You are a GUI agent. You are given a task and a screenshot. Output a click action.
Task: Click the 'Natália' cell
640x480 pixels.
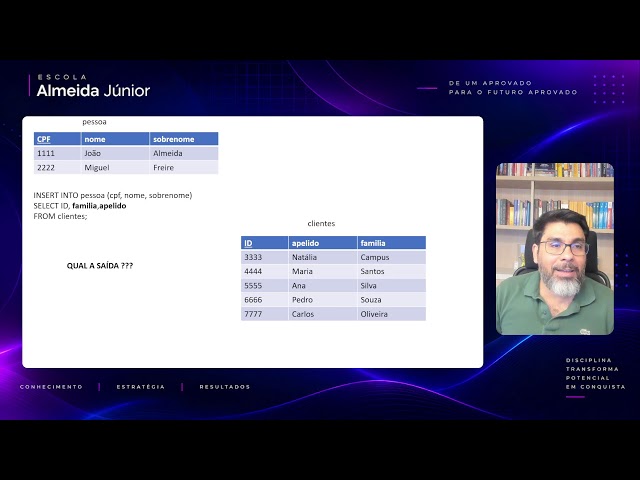(323, 257)
